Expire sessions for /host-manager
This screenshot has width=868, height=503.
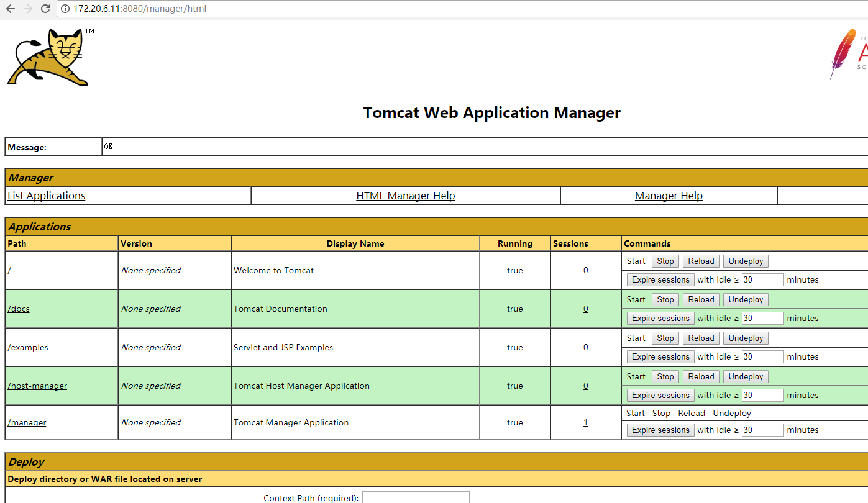(x=660, y=396)
